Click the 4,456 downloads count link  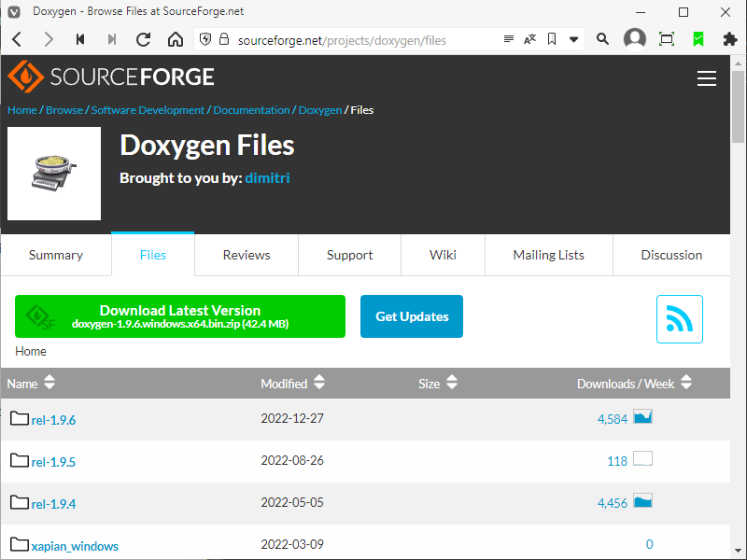[613, 503]
